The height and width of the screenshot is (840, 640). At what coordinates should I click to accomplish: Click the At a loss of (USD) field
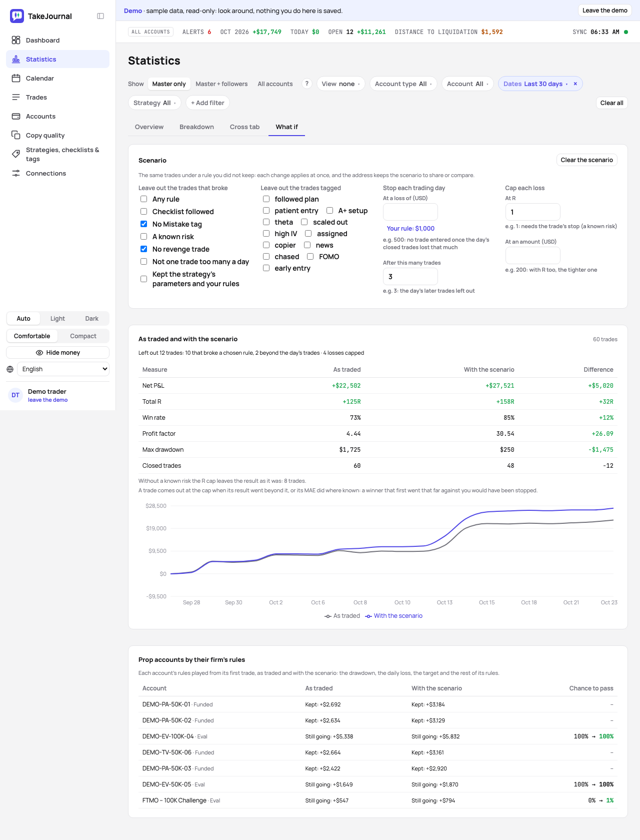click(x=410, y=212)
